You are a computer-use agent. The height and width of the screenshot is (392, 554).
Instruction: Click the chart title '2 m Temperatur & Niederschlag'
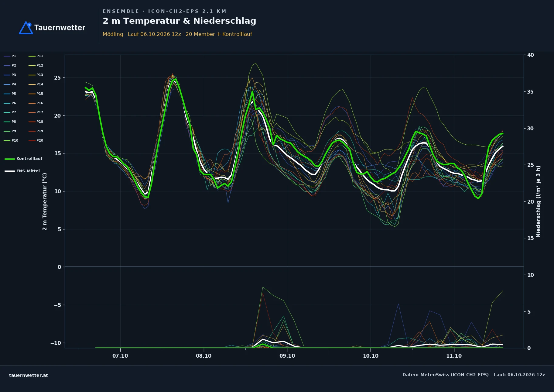tap(179, 21)
